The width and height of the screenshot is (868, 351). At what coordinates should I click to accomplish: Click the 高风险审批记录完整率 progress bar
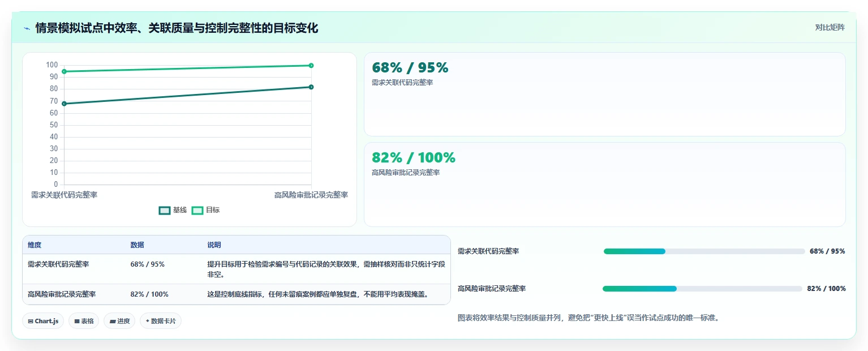coord(703,289)
